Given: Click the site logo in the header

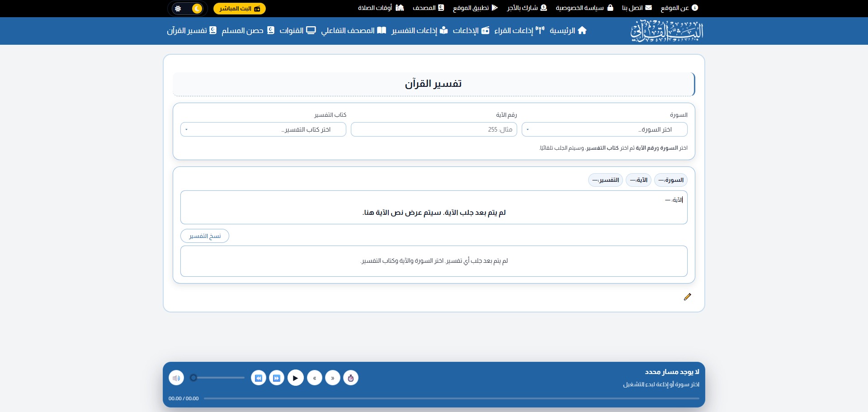Looking at the screenshot, I should point(667,31).
